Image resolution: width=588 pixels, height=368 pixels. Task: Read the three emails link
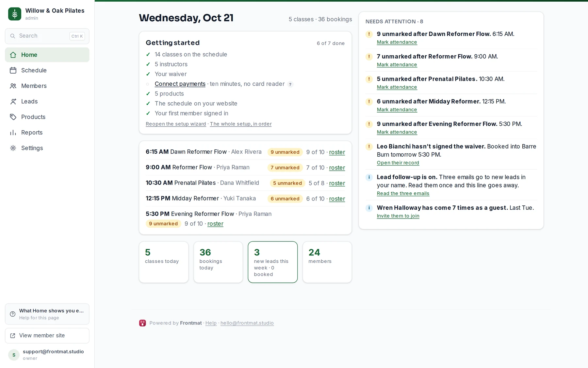[x=403, y=193]
